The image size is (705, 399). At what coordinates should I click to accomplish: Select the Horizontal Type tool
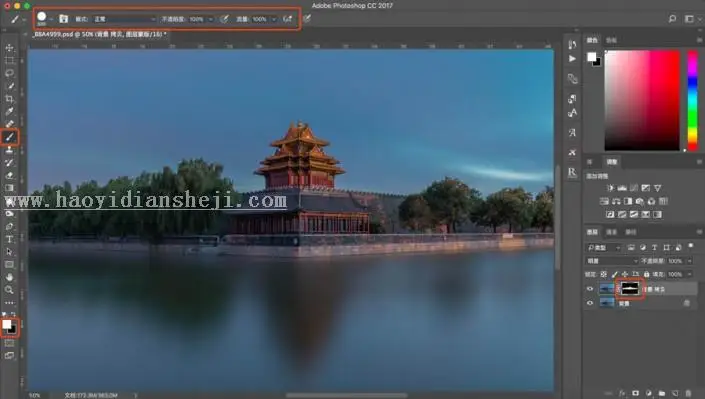[x=9, y=239]
